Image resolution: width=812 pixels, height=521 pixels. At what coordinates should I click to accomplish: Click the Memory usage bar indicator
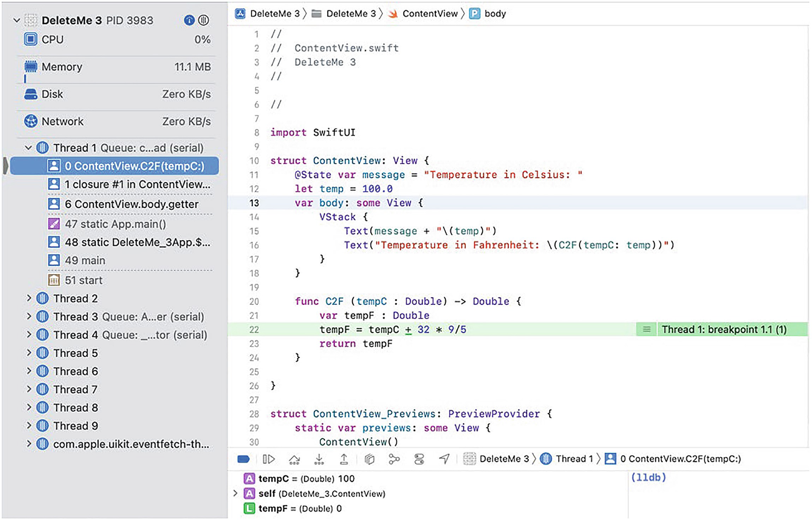(25, 79)
